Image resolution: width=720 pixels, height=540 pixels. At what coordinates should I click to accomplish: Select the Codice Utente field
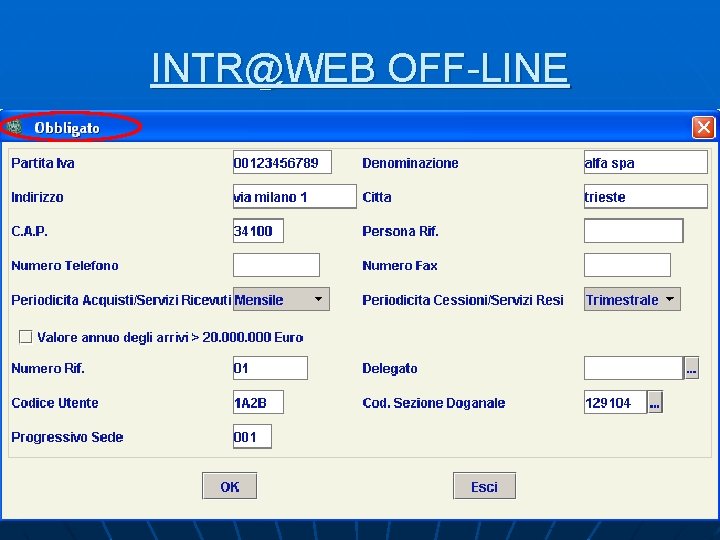[258, 402]
